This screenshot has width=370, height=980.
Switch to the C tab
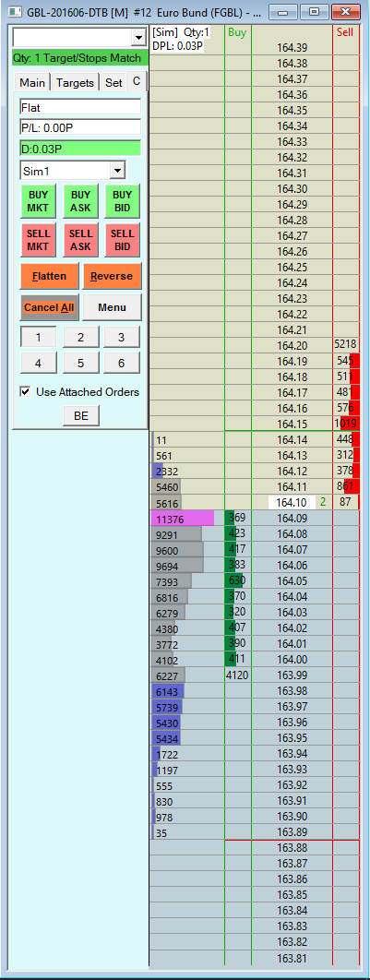[137, 81]
